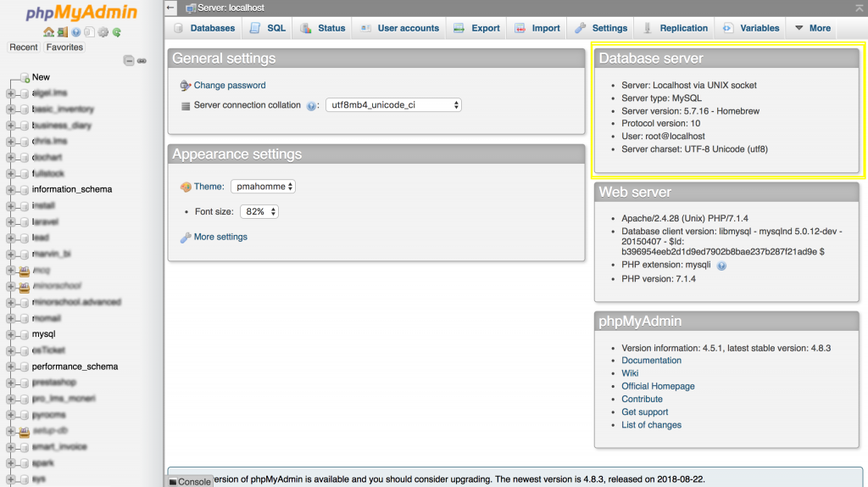
Task: Select New in the database tree
Action: click(x=41, y=77)
